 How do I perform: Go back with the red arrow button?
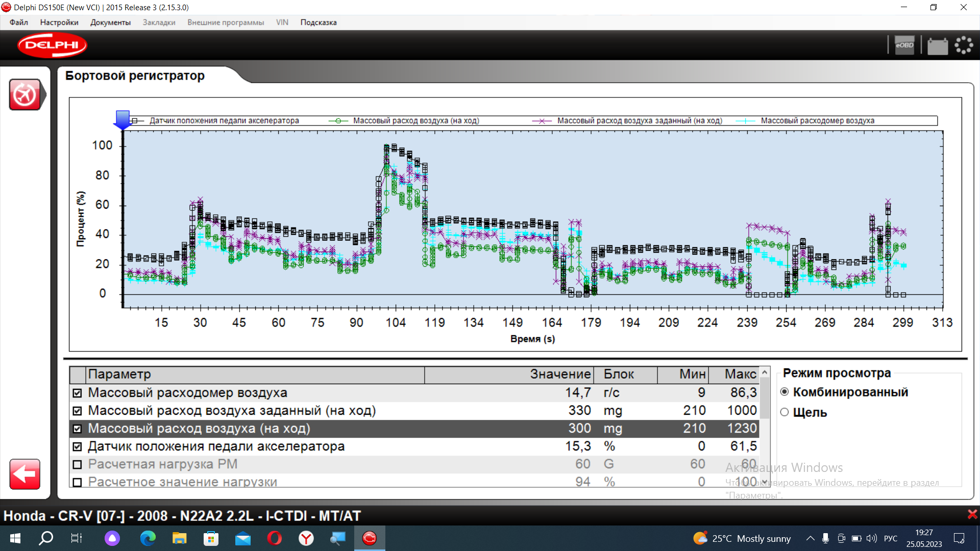[24, 474]
